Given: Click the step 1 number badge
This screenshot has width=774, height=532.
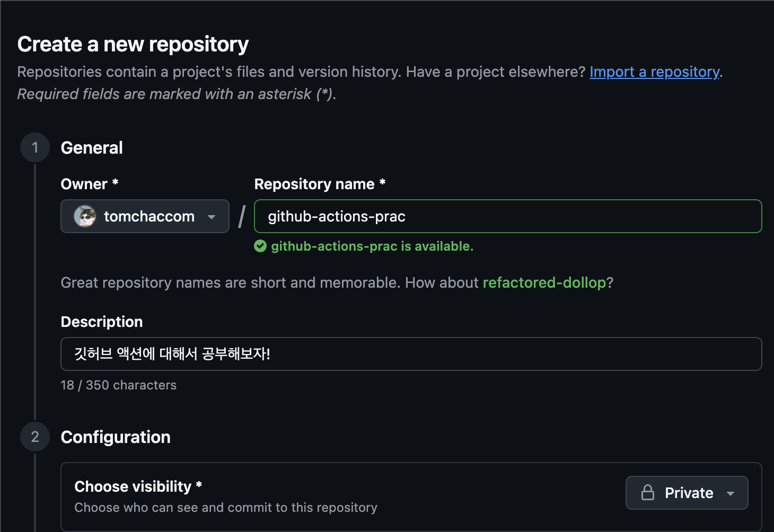Looking at the screenshot, I should [35, 147].
